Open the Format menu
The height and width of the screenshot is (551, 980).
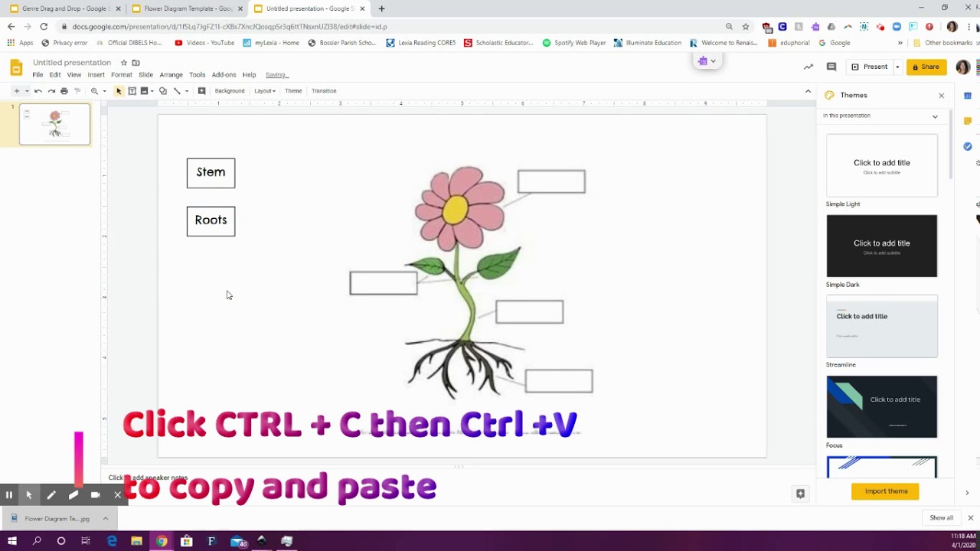(x=122, y=75)
